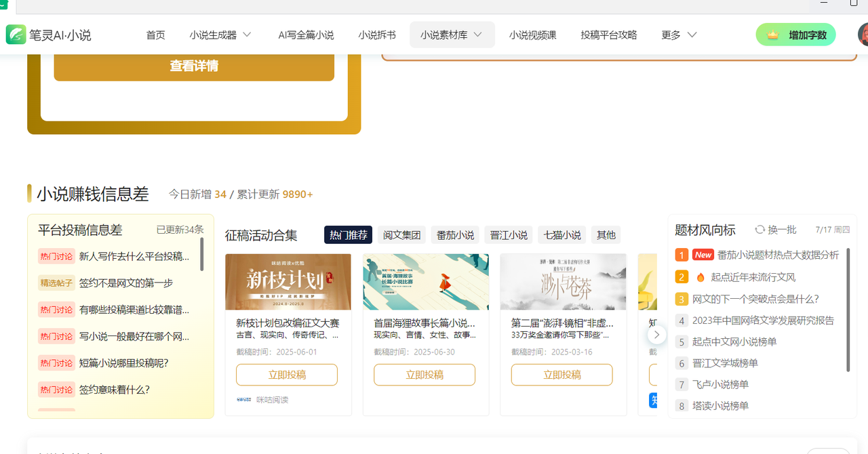
Task: Select the 番茄小说 filter tab
Action: pos(455,235)
